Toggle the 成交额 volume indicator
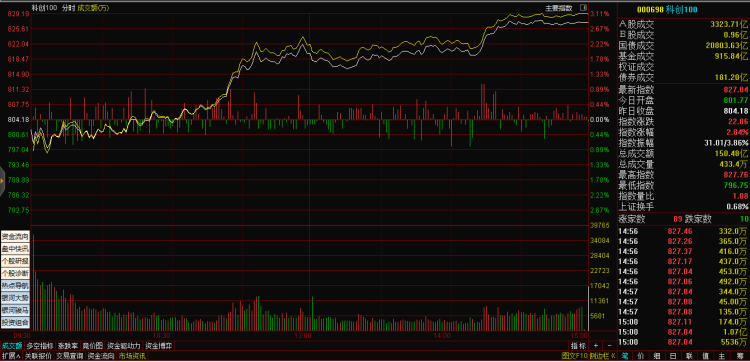Screen dimensions: 750x362 [11, 346]
